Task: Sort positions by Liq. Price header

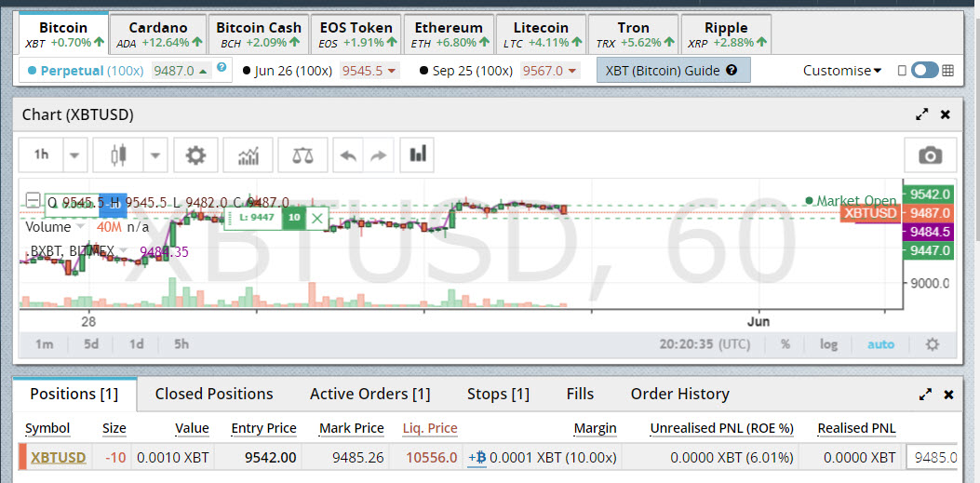Action: tap(430, 429)
